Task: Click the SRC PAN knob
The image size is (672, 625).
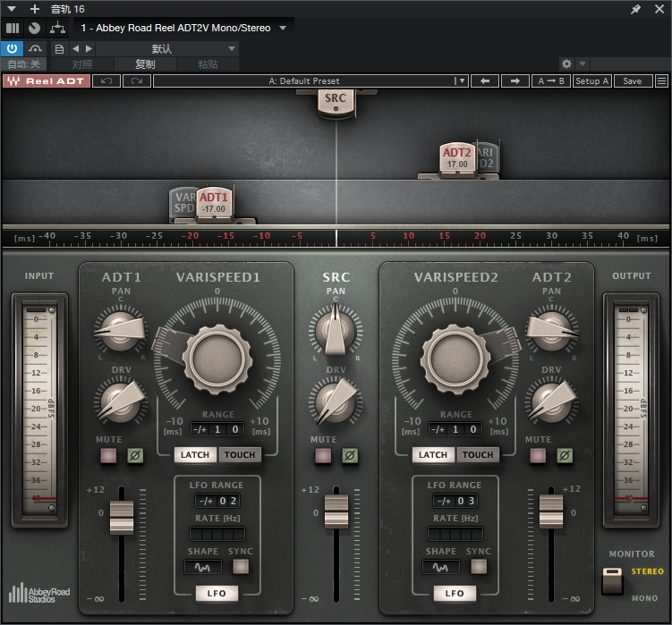Action: coord(336,330)
